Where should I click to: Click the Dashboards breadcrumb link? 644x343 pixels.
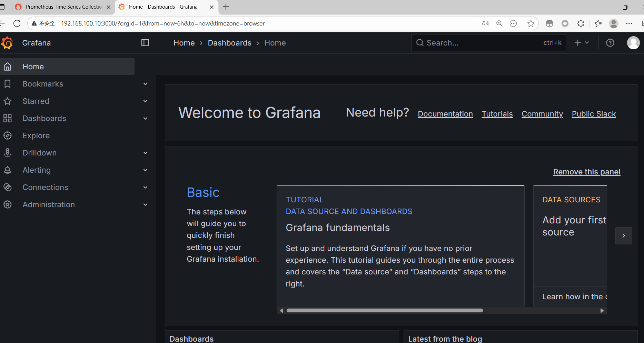(x=230, y=43)
